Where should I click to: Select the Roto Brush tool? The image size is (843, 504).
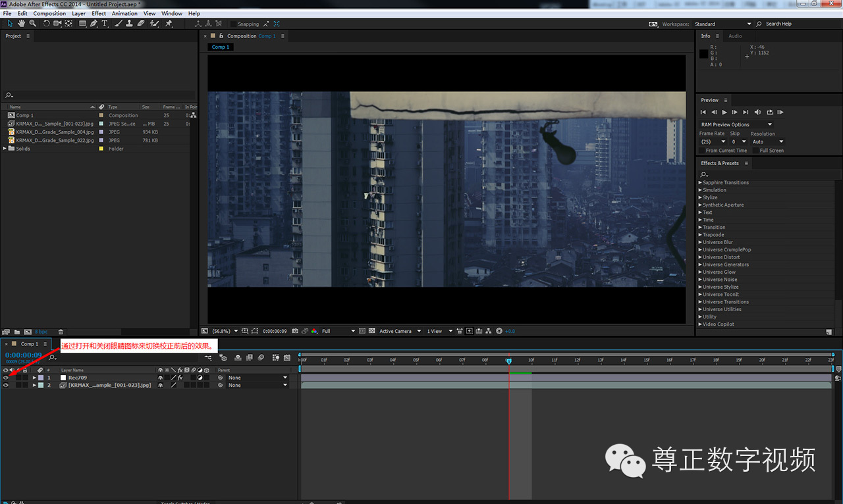click(154, 24)
